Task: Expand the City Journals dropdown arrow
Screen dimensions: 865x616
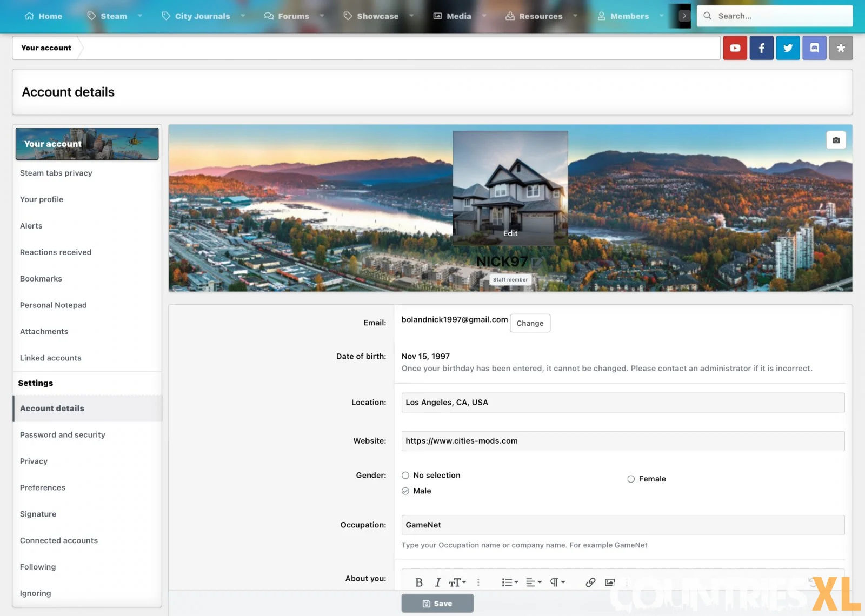Action: (243, 16)
